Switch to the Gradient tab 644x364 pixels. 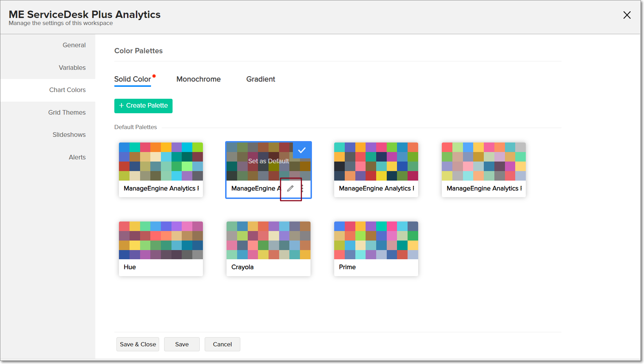click(260, 79)
